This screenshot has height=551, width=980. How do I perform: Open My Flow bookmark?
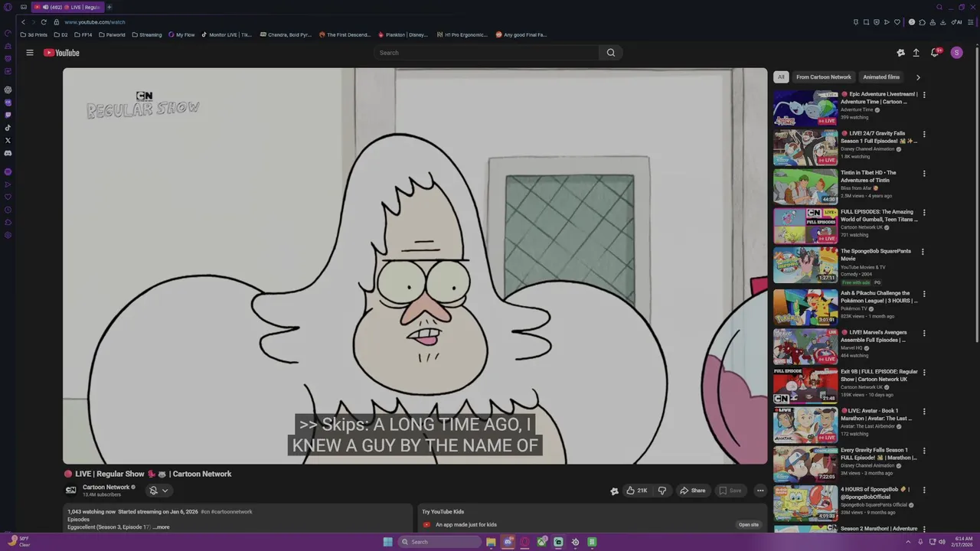tap(181, 34)
